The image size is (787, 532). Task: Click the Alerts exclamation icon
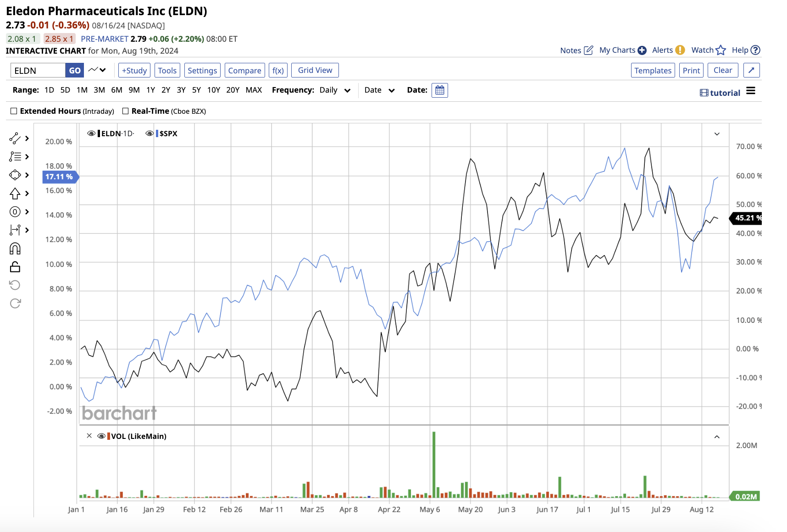tap(680, 50)
